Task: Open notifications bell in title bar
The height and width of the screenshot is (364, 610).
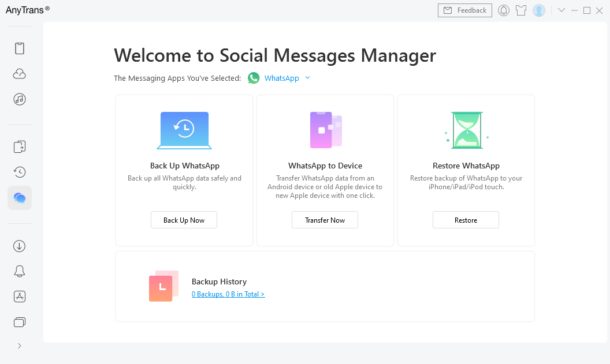Action: 504,10
